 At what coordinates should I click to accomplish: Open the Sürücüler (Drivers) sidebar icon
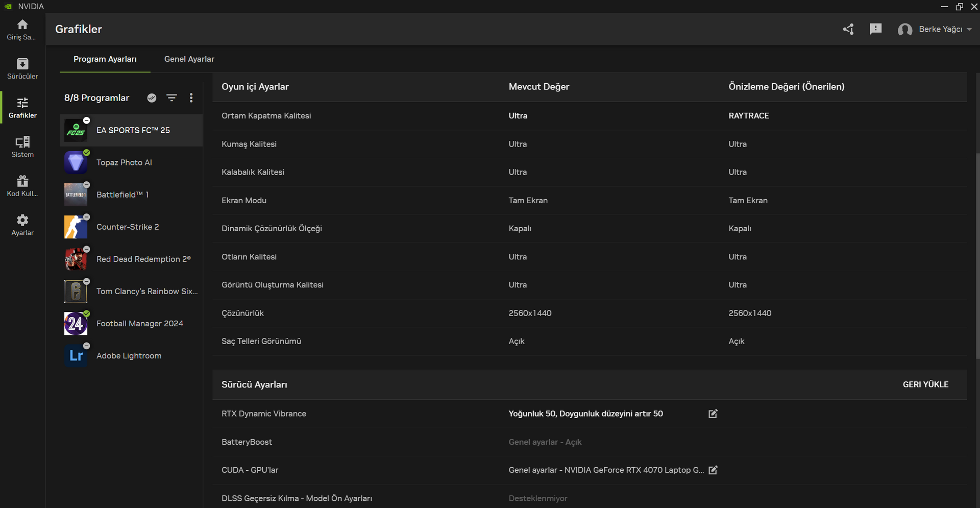click(x=22, y=68)
